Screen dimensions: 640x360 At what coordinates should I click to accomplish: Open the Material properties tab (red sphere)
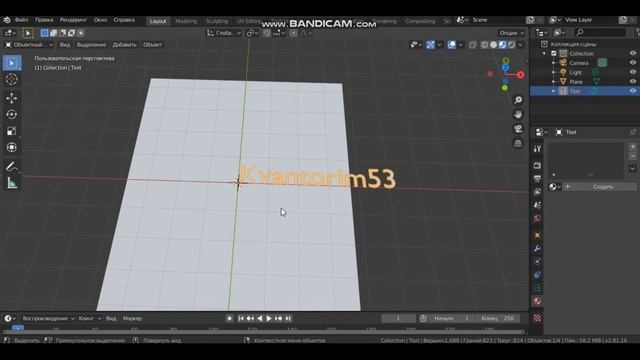(537, 301)
